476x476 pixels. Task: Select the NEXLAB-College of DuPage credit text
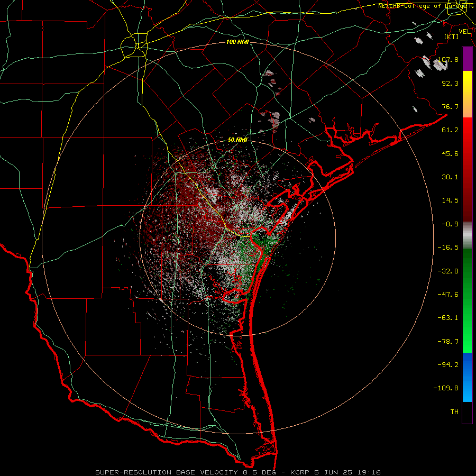click(x=426, y=6)
